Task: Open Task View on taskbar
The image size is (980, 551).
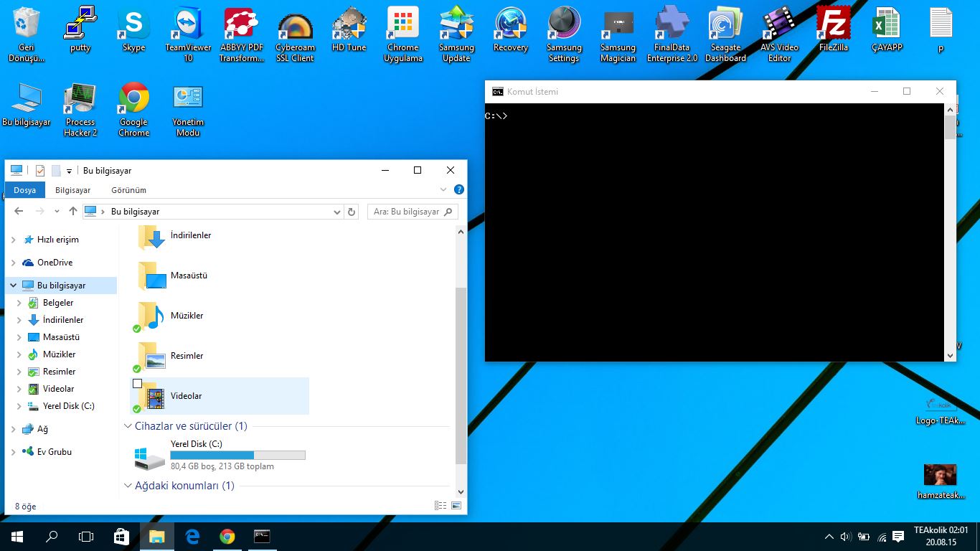Action: pyautogui.click(x=86, y=537)
